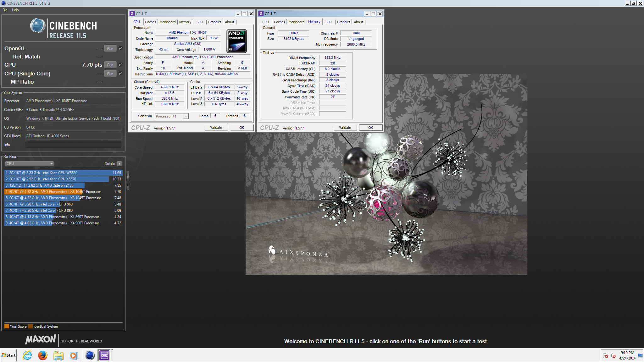
Task: Switch to Cinebench via its taskbar icon
Action: 90,355
